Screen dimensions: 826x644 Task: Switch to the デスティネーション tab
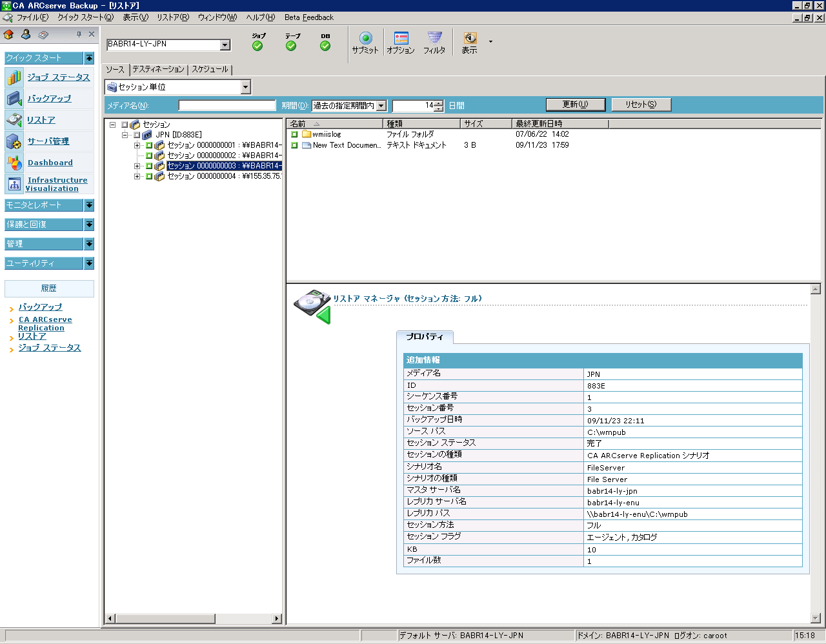point(158,69)
